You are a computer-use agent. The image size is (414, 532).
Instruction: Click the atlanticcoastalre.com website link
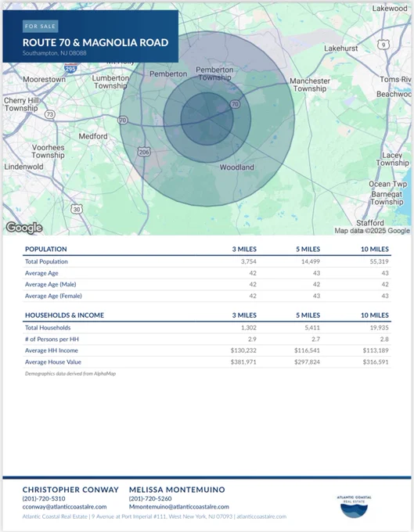click(261, 516)
